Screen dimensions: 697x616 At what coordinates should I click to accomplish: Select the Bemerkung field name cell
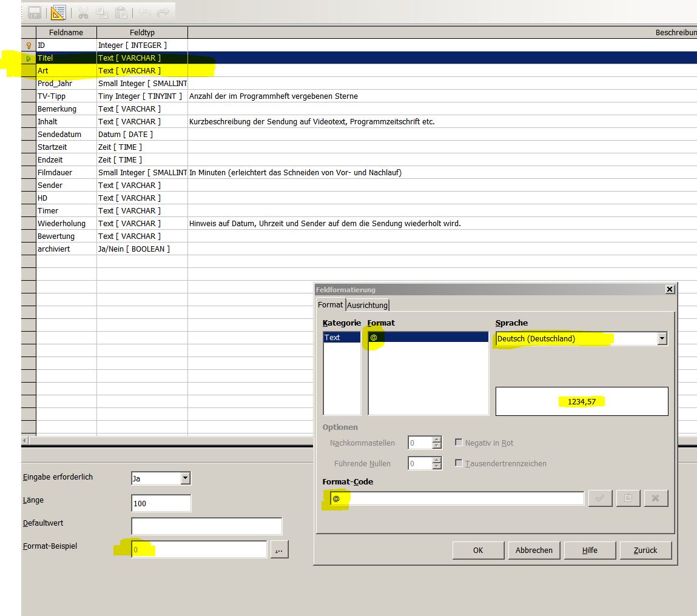click(x=66, y=109)
